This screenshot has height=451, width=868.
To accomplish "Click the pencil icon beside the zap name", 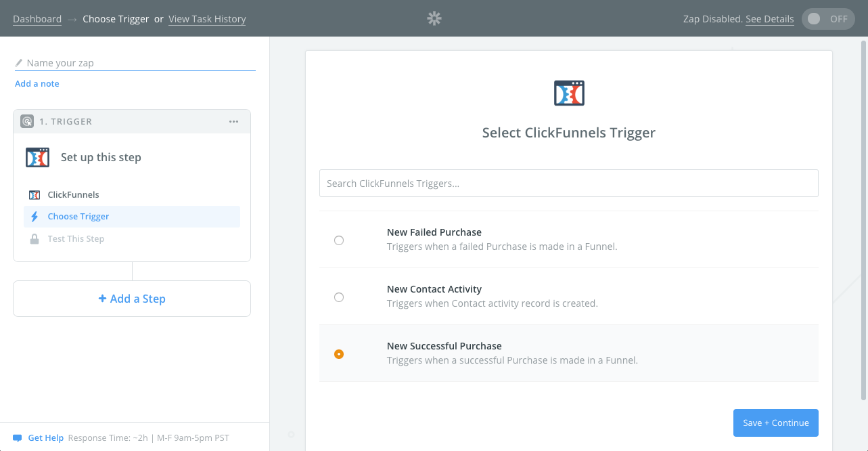I will [19, 63].
